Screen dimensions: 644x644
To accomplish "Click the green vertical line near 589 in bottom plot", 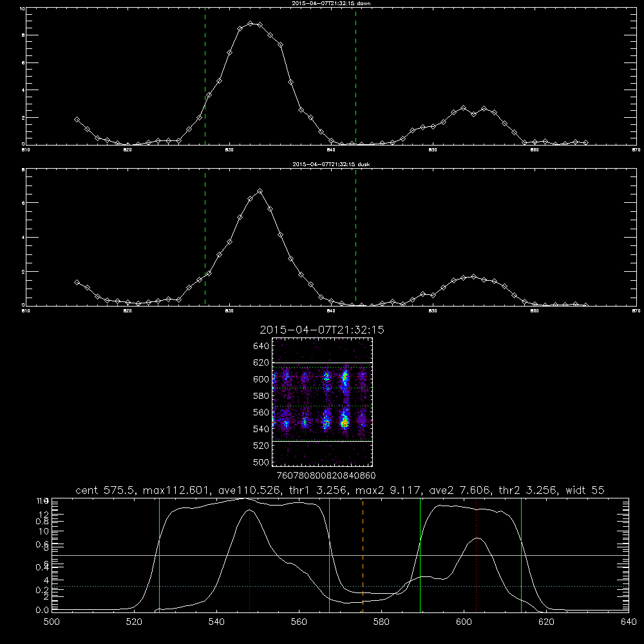I will click(x=420, y=555).
